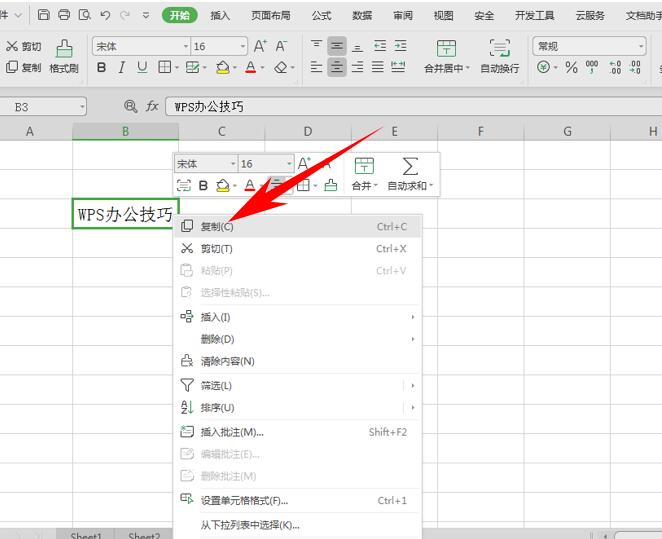Click the decrease decimal places icon

(635, 67)
